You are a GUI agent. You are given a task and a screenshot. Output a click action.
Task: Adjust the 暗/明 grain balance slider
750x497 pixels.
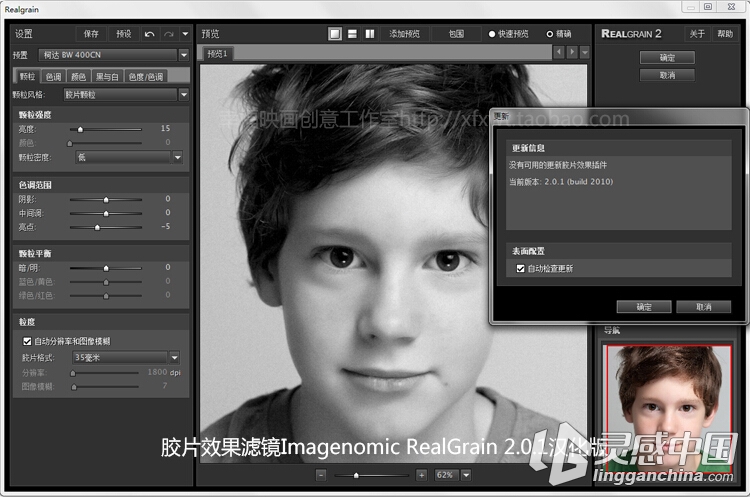coord(106,268)
